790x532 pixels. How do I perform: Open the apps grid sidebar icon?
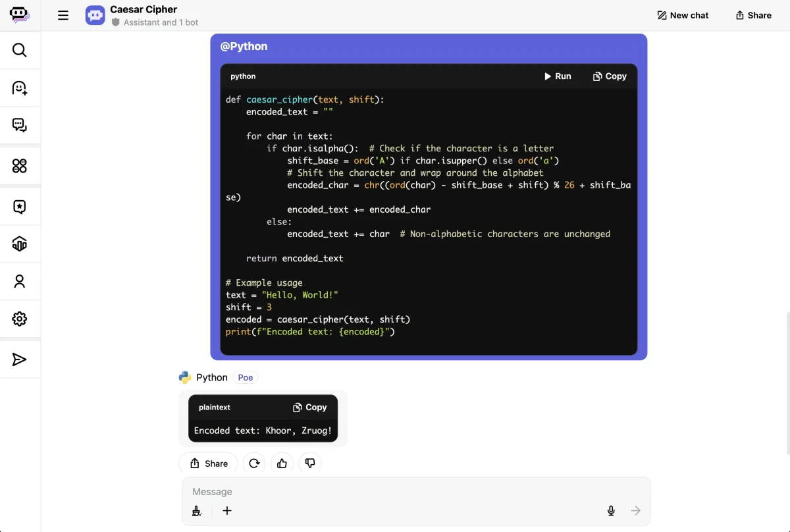tap(20, 166)
